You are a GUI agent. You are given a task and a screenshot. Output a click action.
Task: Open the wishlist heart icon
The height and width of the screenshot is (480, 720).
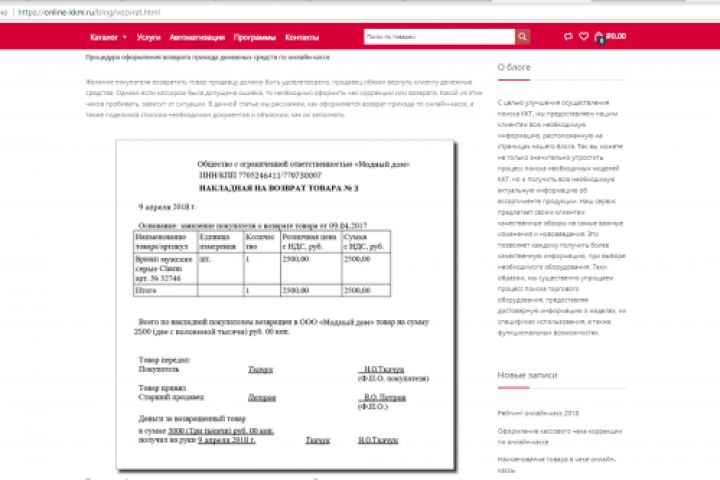coord(584,36)
